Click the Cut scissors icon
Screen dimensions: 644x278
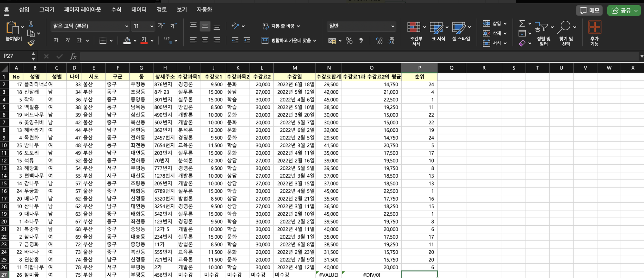coord(31,24)
